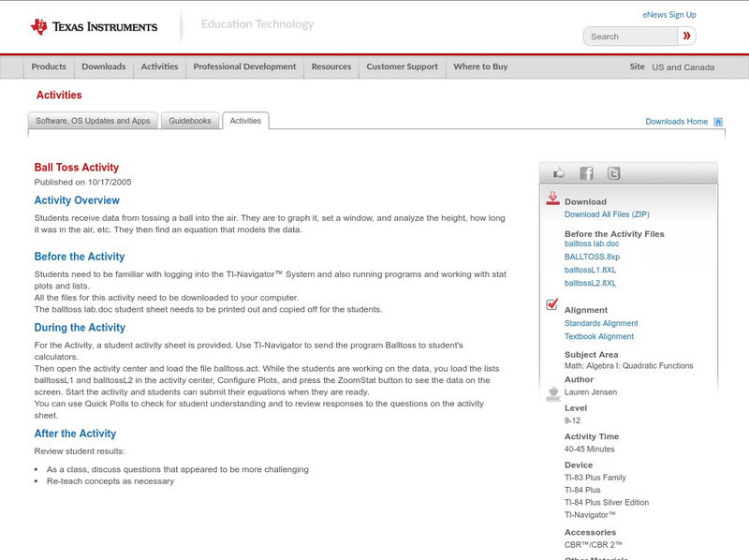
Task: Open the Downloads menu
Action: pyautogui.click(x=104, y=66)
